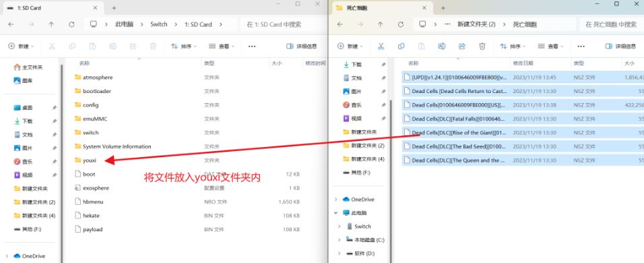This screenshot has width=644, height=263.
Task: Click 新建文件夹 (2) in 死亡细胞 breadcrumb
Action: point(476,24)
